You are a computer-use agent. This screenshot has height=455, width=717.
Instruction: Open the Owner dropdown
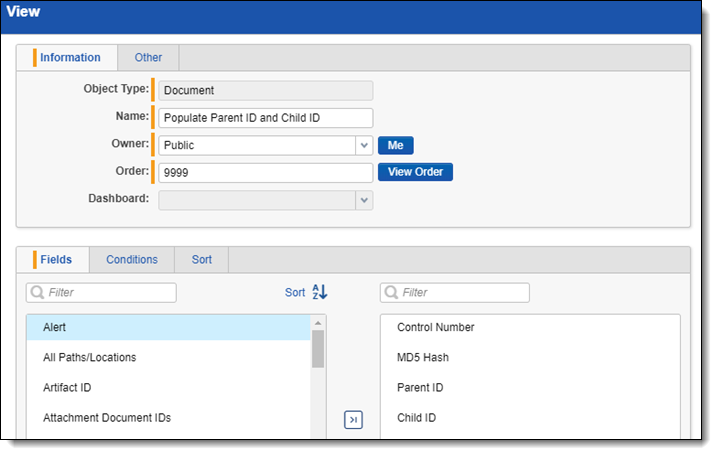pos(363,145)
